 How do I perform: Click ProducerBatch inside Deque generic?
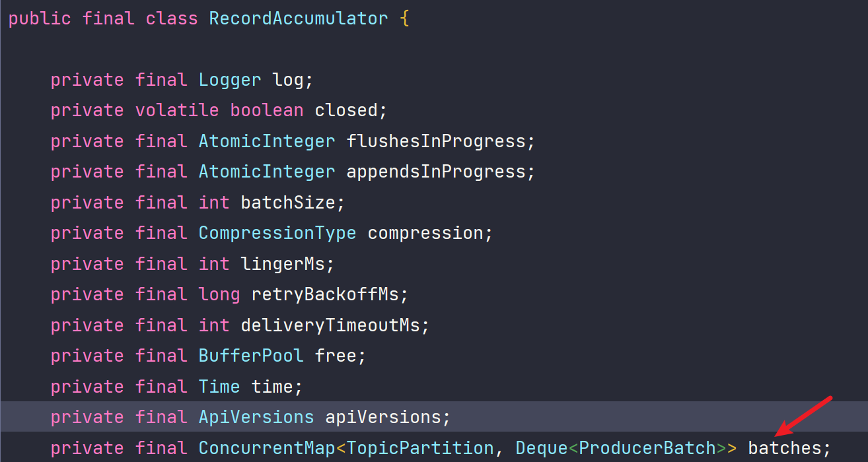647,448
